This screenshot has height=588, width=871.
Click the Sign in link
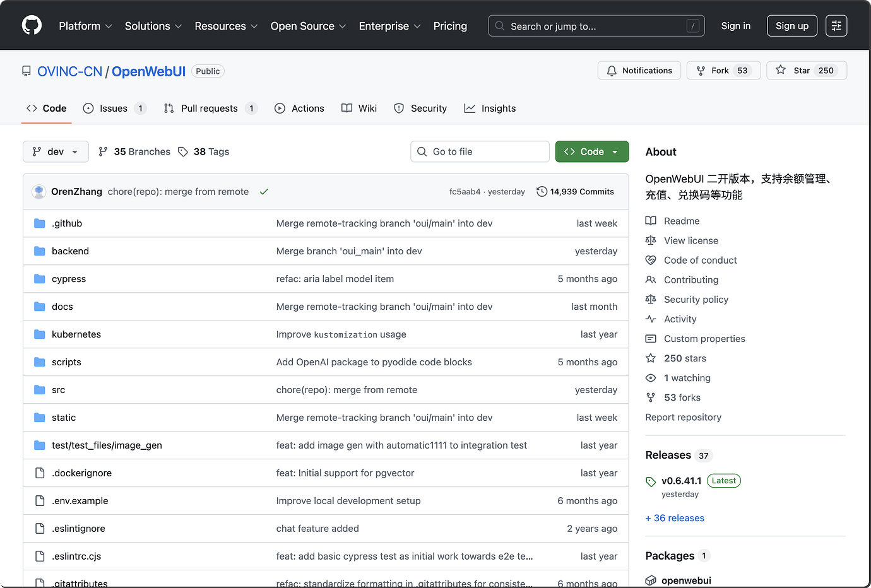coord(736,26)
